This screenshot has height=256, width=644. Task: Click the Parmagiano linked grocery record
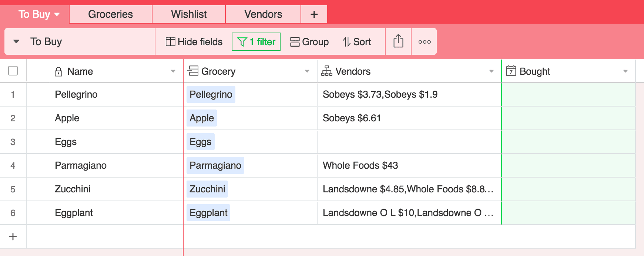point(215,165)
